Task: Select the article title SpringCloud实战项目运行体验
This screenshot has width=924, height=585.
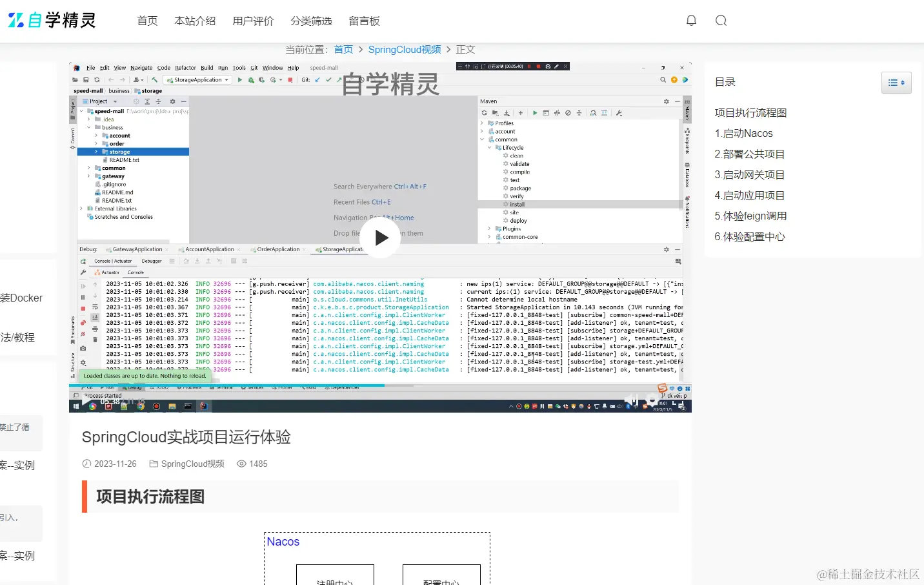Action: coord(186,437)
